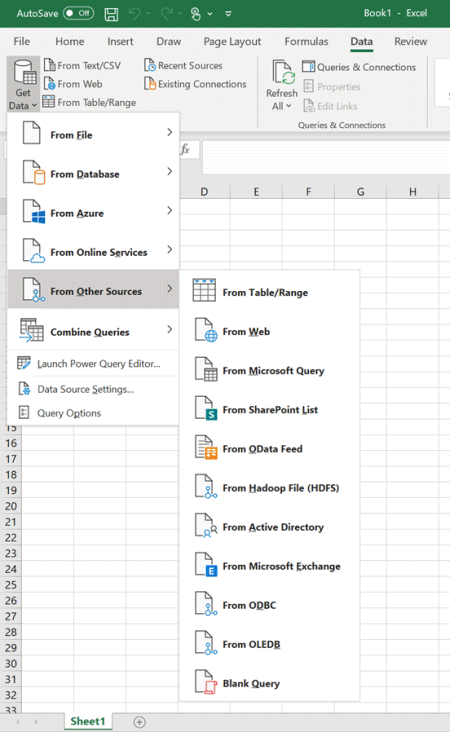This screenshot has width=450, height=732.
Task: Click From Web in ribbon
Action: pos(73,84)
